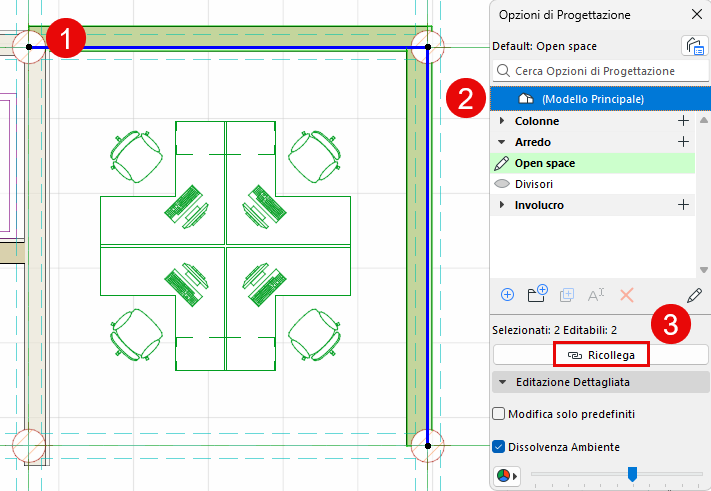Expand the Colonne set

coord(502,121)
